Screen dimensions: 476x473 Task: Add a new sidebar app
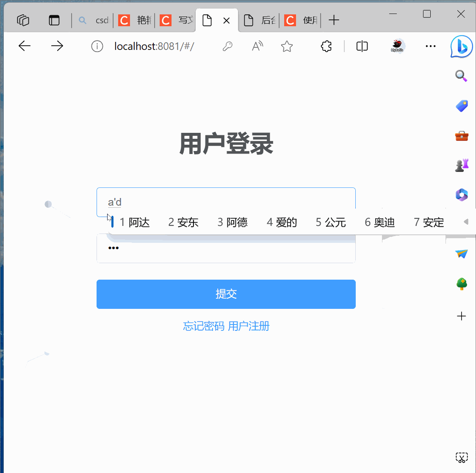click(462, 316)
